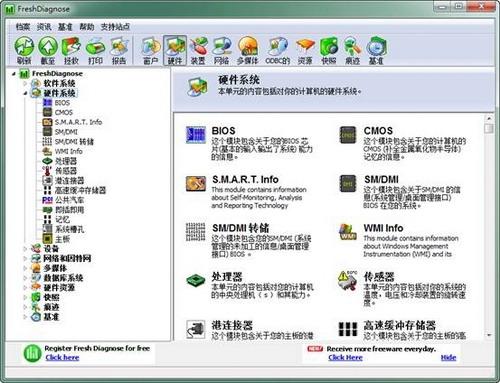Open the ODBC的 database toolbar icon

coord(278,50)
